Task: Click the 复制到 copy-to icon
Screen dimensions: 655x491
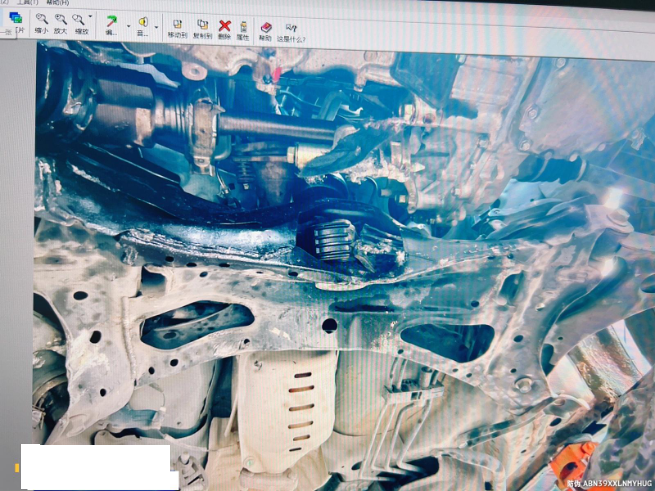Action: [203, 25]
